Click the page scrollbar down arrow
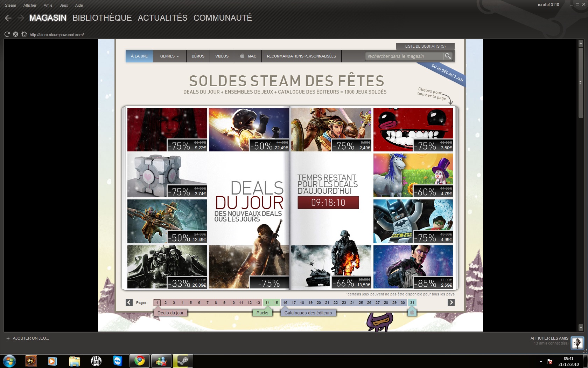The height and width of the screenshot is (368, 588). (581, 328)
